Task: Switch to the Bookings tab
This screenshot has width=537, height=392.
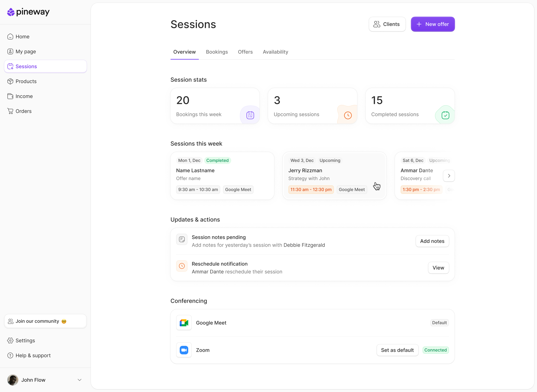Action: point(217,52)
